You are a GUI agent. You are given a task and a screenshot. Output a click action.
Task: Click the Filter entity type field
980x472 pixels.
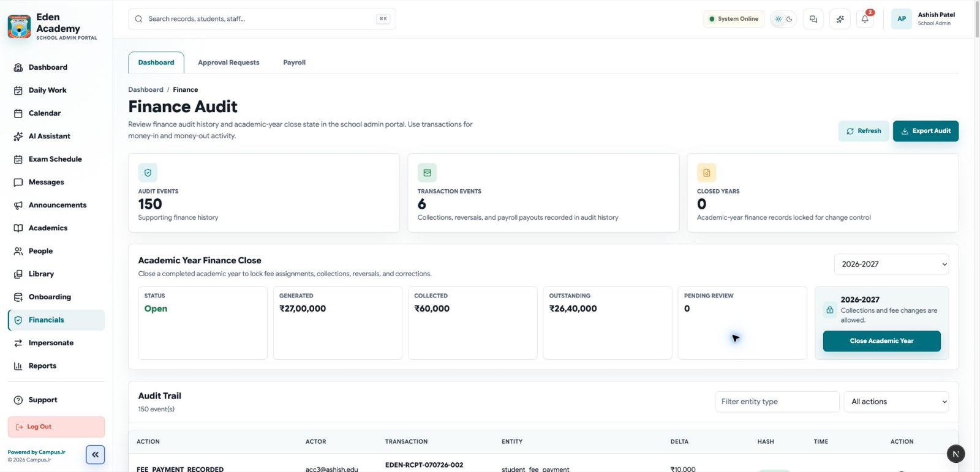777,402
